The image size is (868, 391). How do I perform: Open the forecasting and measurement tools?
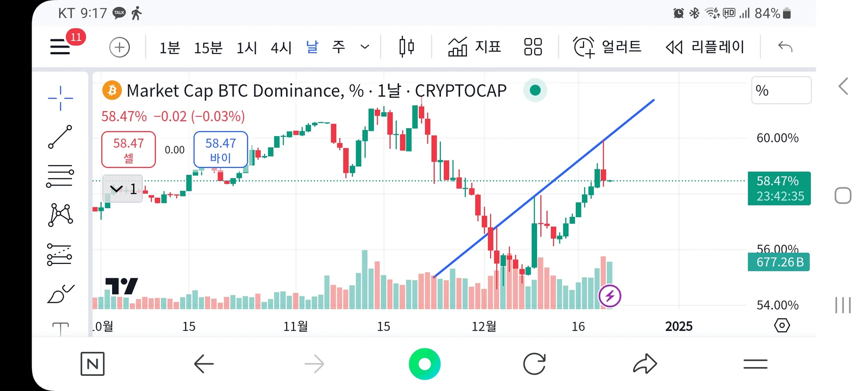pyautogui.click(x=60, y=254)
